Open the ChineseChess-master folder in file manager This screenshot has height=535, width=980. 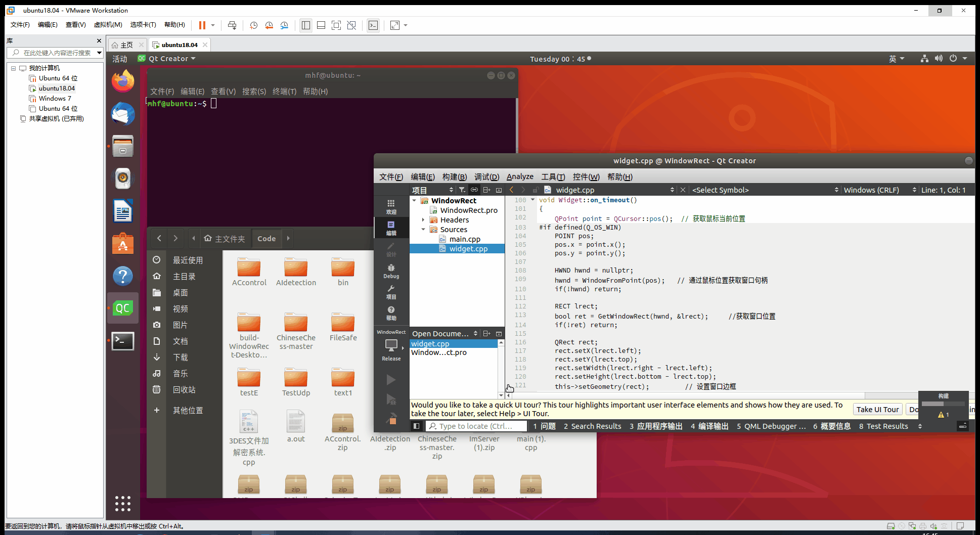coord(296,331)
